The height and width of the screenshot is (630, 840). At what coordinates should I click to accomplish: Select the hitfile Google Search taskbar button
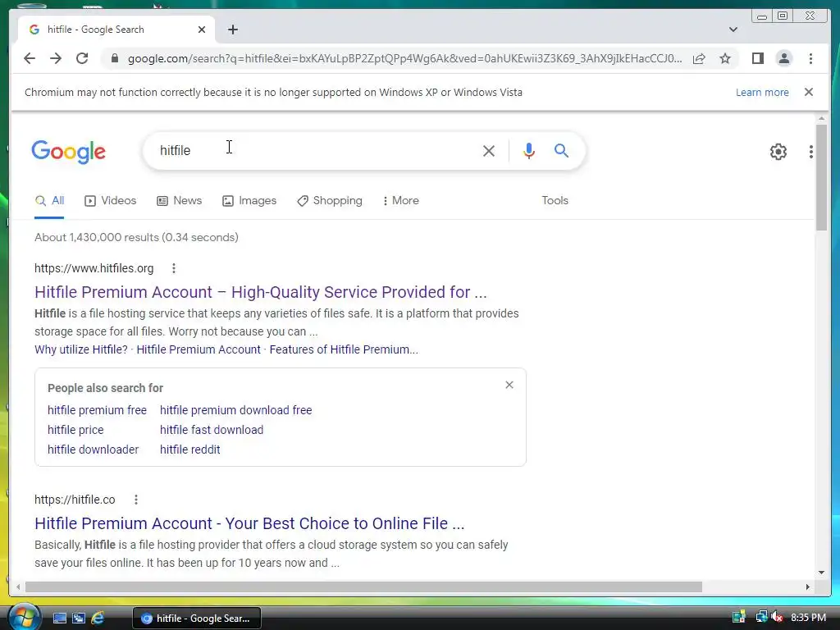[197, 619]
